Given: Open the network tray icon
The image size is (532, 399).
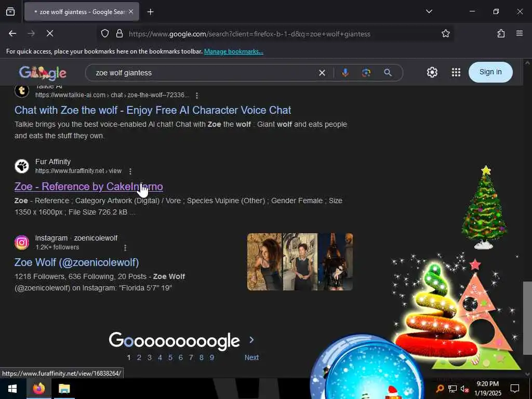Looking at the screenshot, I should point(453,389).
